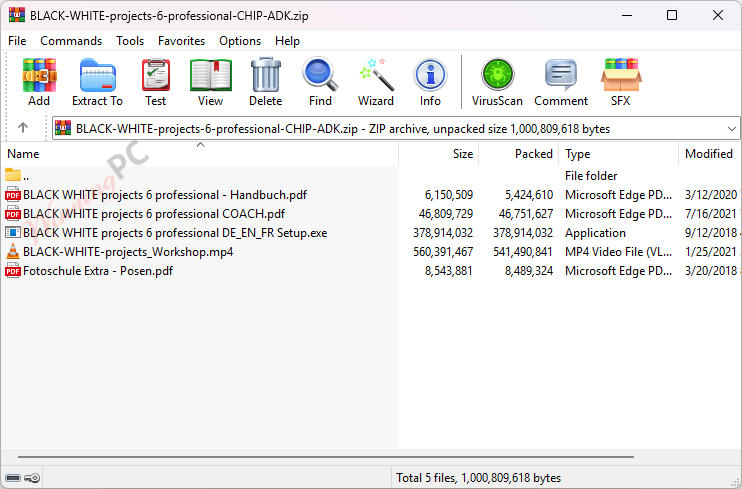
Task: Click the 'MP4 Video File (VL...' type cell
Action: tap(618, 251)
